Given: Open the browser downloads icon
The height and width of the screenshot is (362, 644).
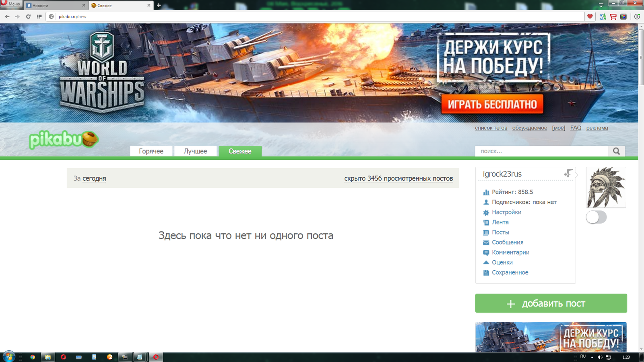Looking at the screenshot, I should 637,16.
